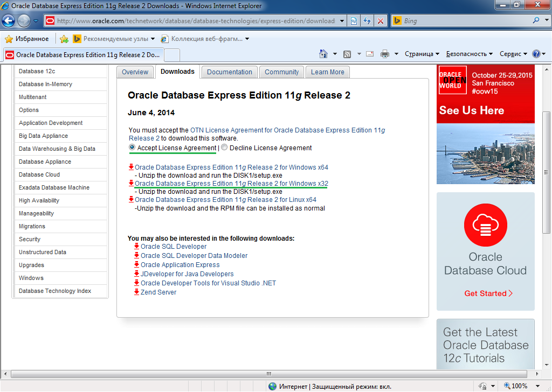Click the horizontal scrollbar thumb

click(x=269, y=374)
